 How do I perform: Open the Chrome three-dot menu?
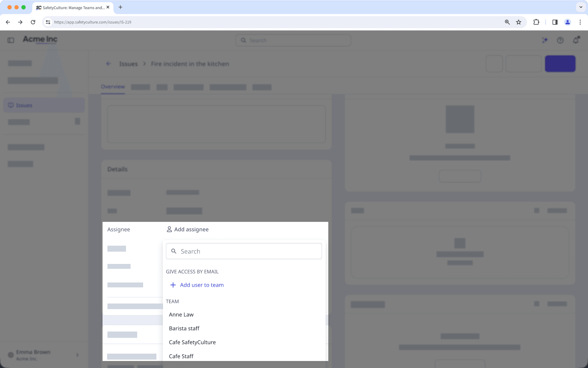580,22
